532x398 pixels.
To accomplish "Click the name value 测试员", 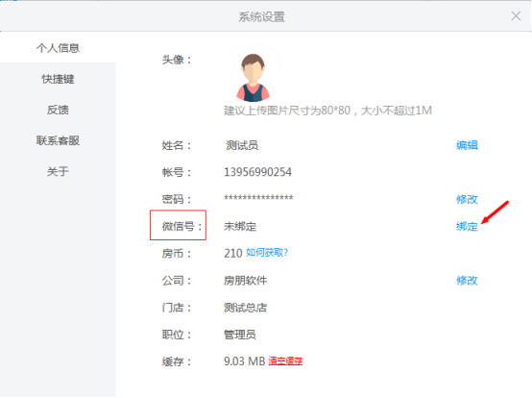I will point(242,145).
